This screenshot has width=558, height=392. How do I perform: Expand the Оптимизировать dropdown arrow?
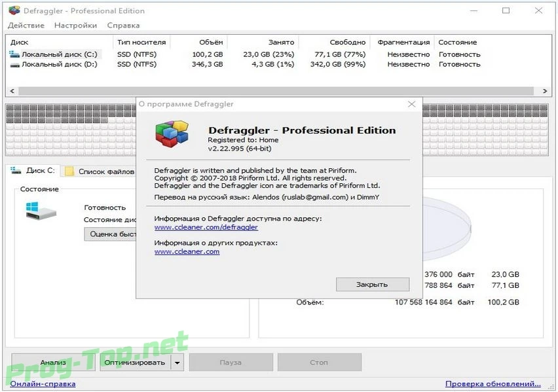coord(177,363)
